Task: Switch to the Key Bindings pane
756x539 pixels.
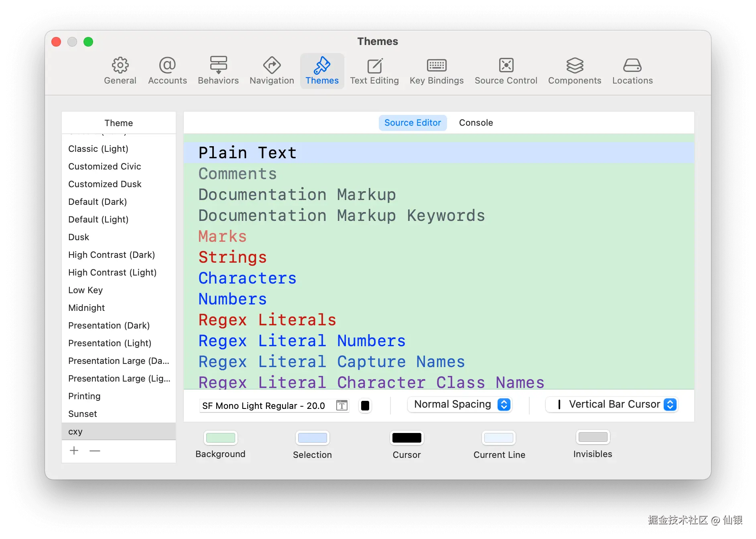Action: pyautogui.click(x=436, y=71)
